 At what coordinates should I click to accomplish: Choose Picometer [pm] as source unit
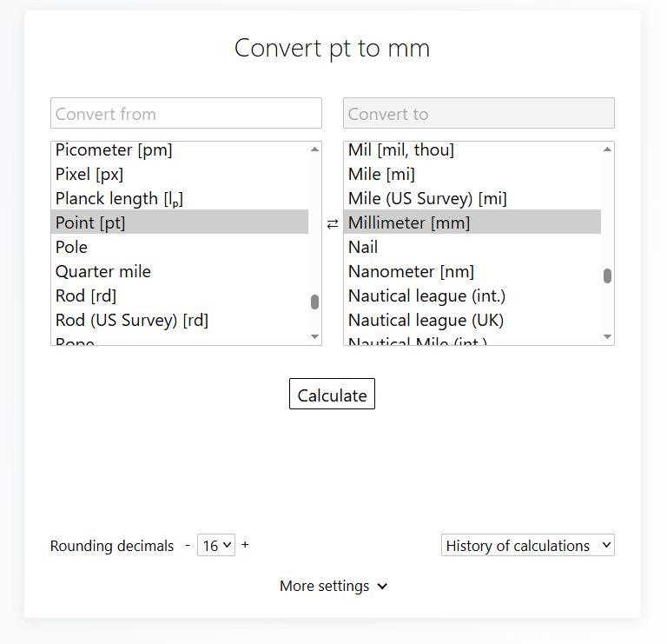pos(114,150)
